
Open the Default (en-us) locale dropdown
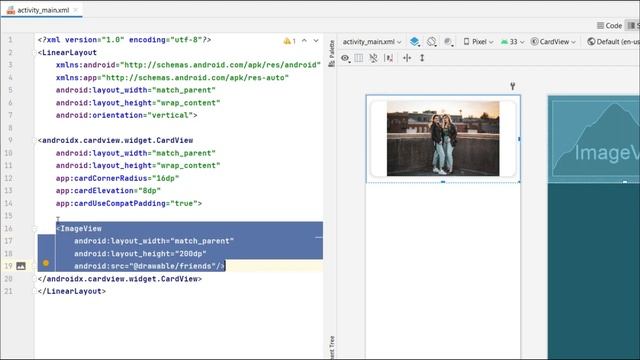point(613,42)
